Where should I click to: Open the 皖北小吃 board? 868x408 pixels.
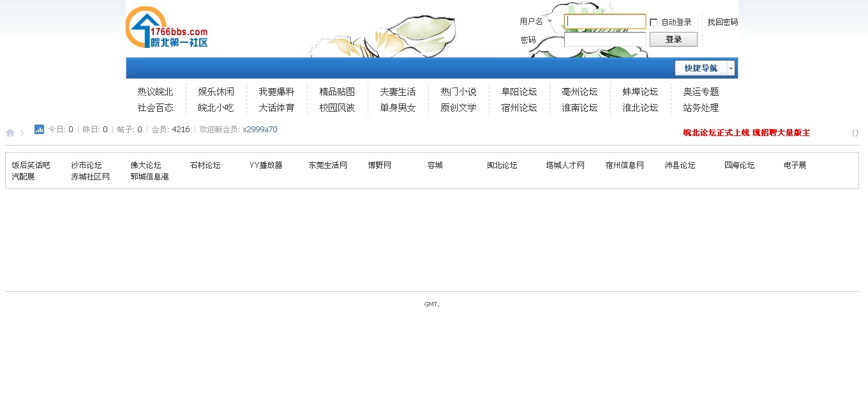pos(216,108)
